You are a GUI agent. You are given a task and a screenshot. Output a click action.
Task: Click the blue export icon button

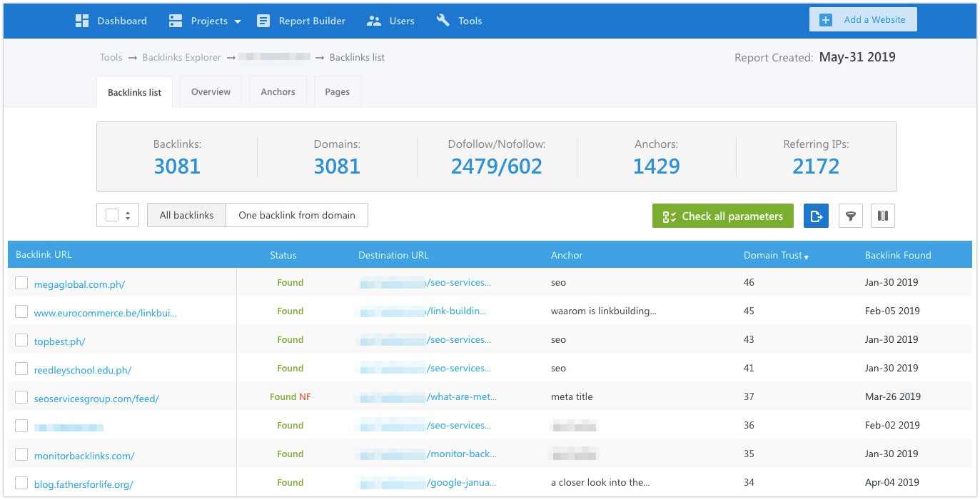coord(816,216)
